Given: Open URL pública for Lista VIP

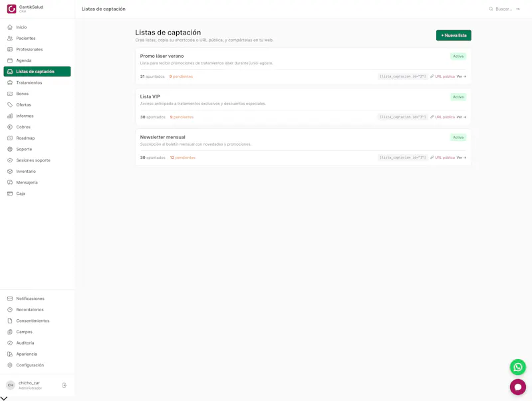Looking at the screenshot, I should (442, 117).
